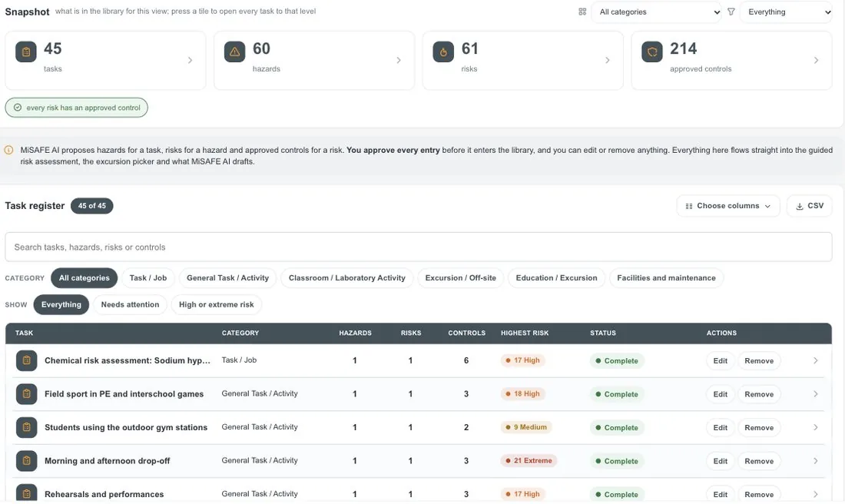Click the approved controls shield icon
Screen dimensions: 845x504
point(652,51)
